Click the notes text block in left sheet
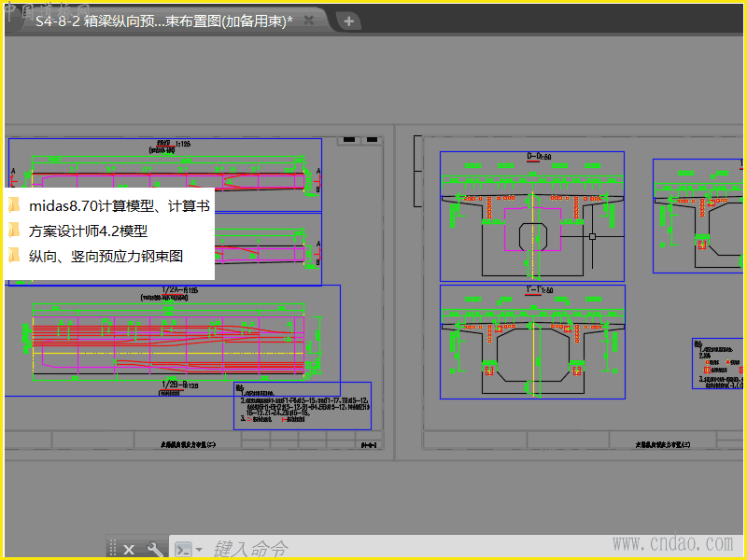This screenshot has width=747, height=560. click(302, 405)
